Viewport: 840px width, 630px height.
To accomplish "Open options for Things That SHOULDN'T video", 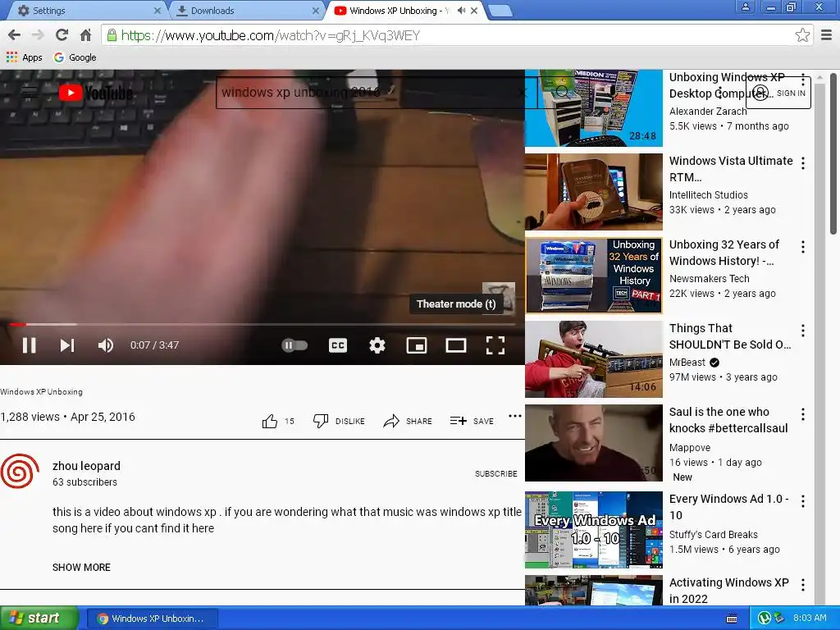I will [802, 331].
